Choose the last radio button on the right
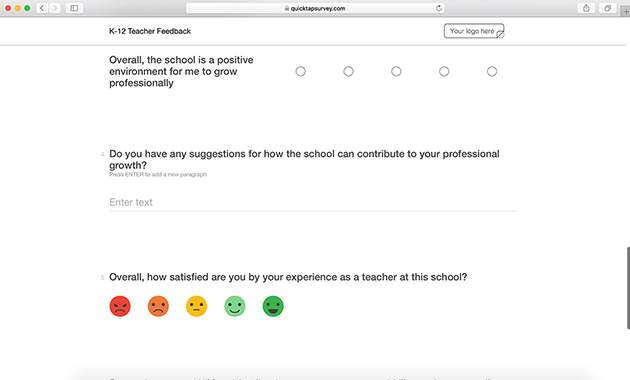Viewport: 630px width, 380px height. pyautogui.click(x=492, y=72)
